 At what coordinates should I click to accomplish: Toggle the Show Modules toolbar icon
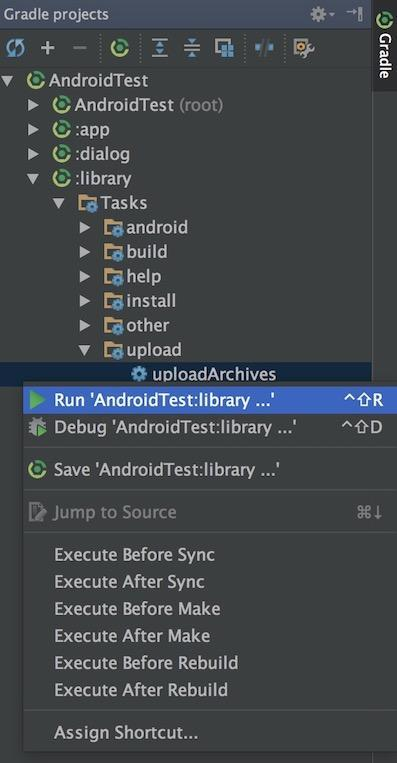click(224, 48)
